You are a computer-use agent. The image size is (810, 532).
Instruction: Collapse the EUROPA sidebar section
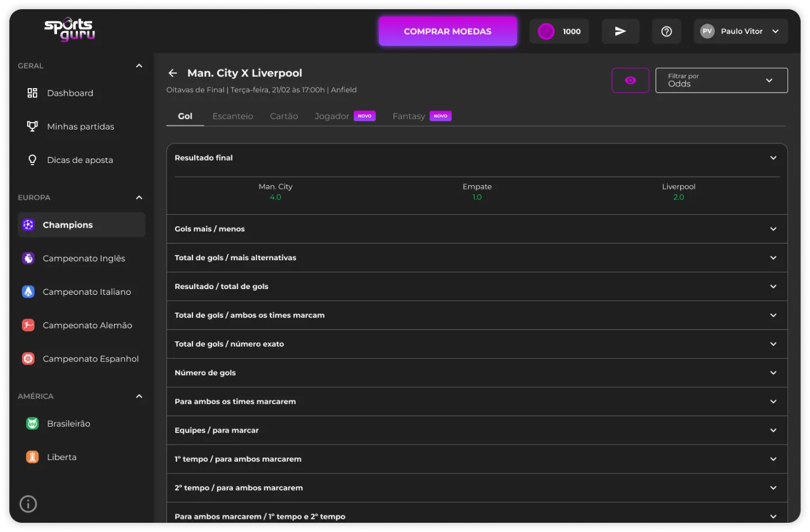139,197
